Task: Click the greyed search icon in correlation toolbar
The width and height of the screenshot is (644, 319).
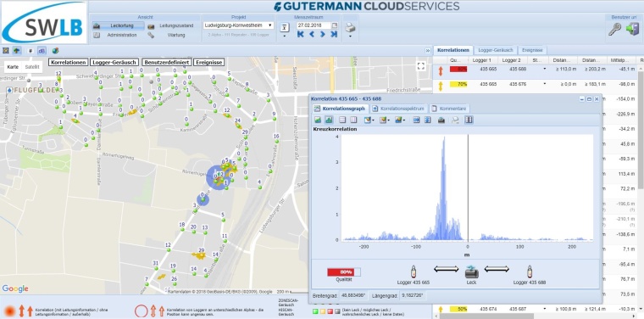Action: pos(455,120)
